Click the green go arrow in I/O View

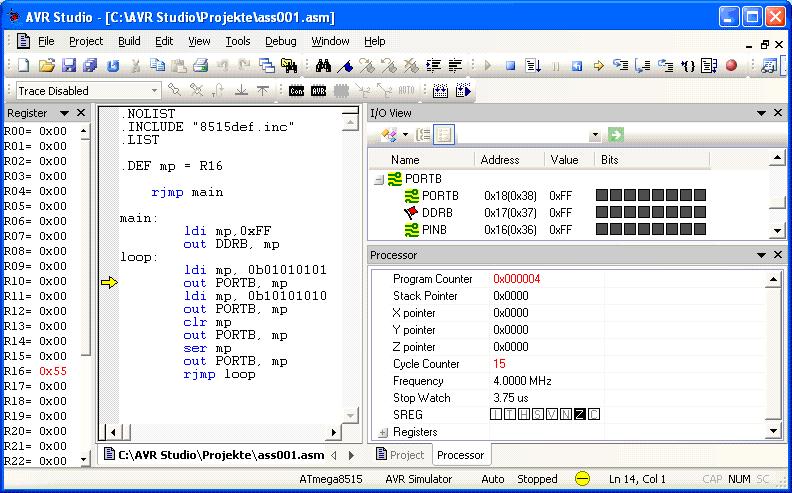coord(616,135)
